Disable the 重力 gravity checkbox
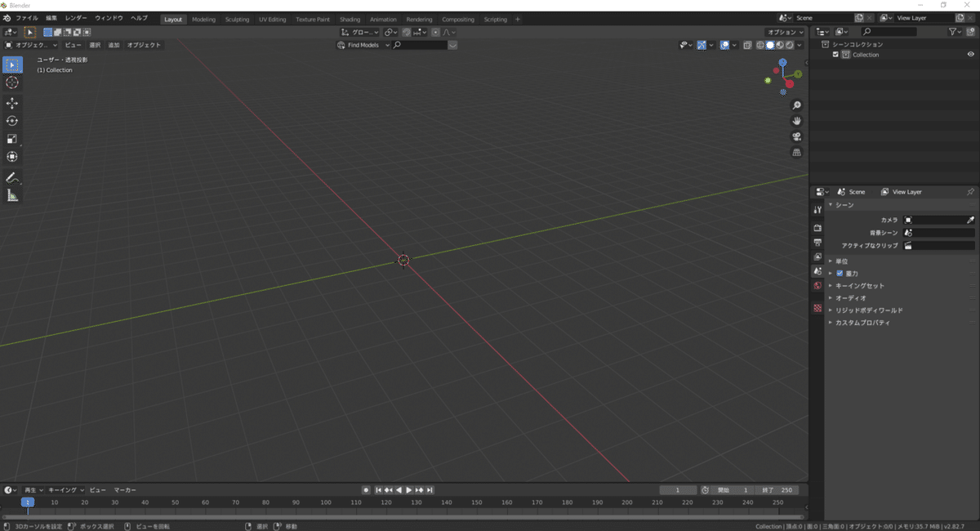The height and width of the screenshot is (531, 980). click(x=840, y=274)
